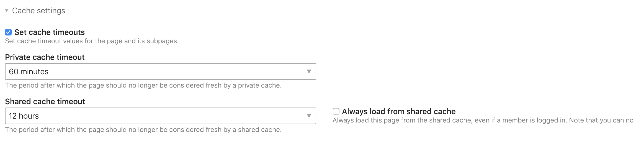Click the "Set cache timeouts" label text
This screenshot has width=644, height=143.
click(x=50, y=32)
